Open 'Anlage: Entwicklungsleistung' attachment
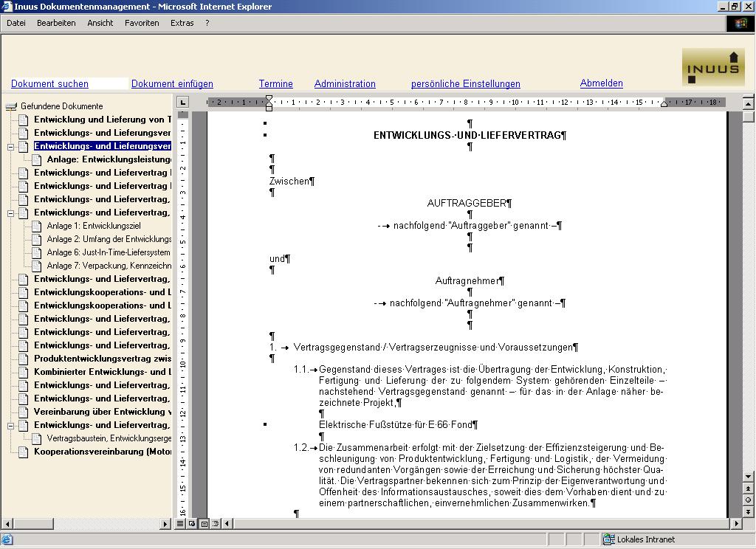The height and width of the screenshot is (549, 756). (109, 159)
